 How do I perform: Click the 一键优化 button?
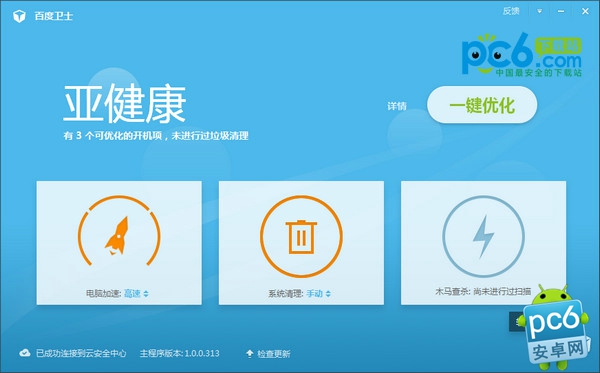point(482,105)
